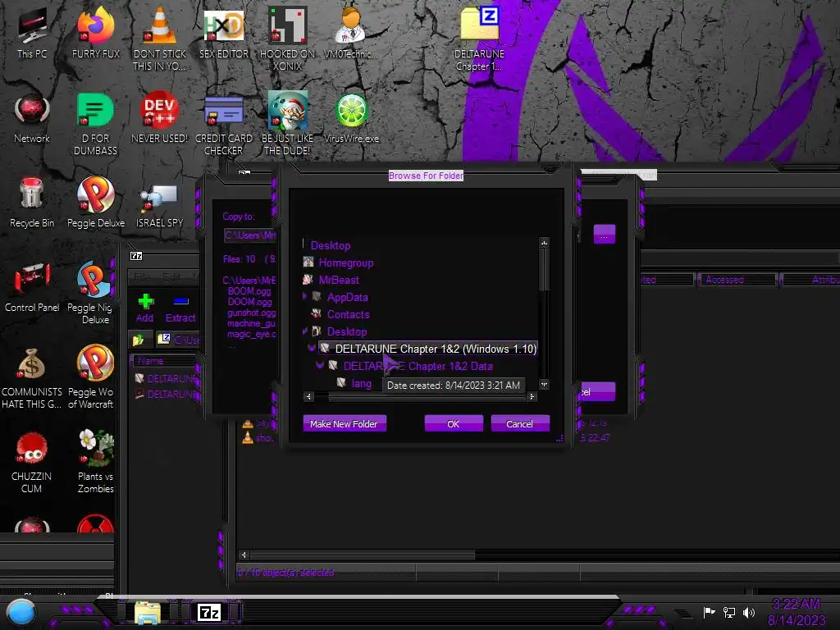Click the volume speaker tray icon

(x=749, y=612)
